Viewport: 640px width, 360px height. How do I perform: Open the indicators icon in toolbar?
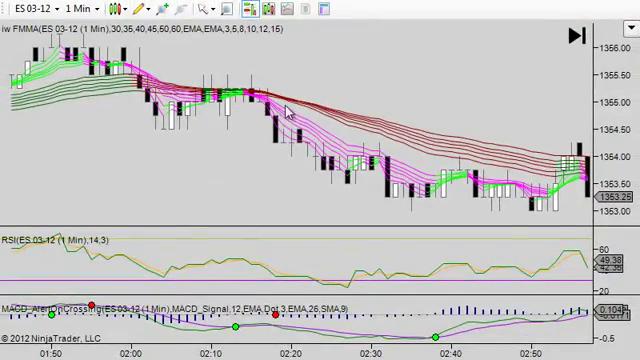(269, 9)
